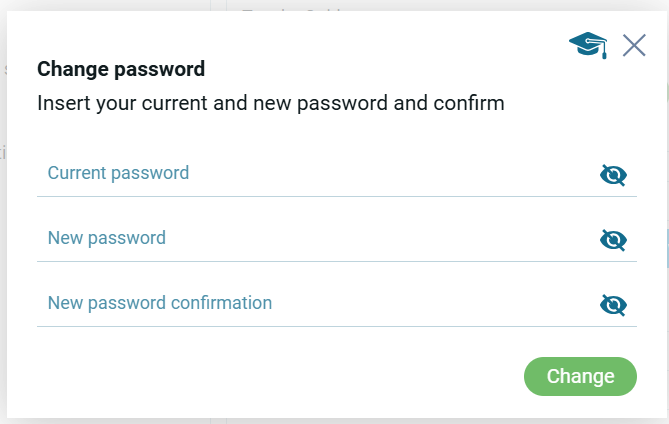Dismiss dialog using the X icon
Image resolution: width=669 pixels, height=424 pixels.
pyautogui.click(x=634, y=45)
